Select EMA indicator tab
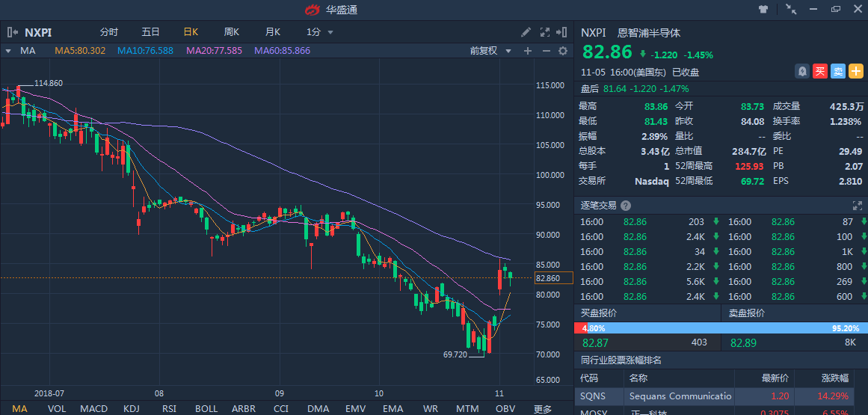The width and height of the screenshot is (868, 415). click(x=393, y=409)
